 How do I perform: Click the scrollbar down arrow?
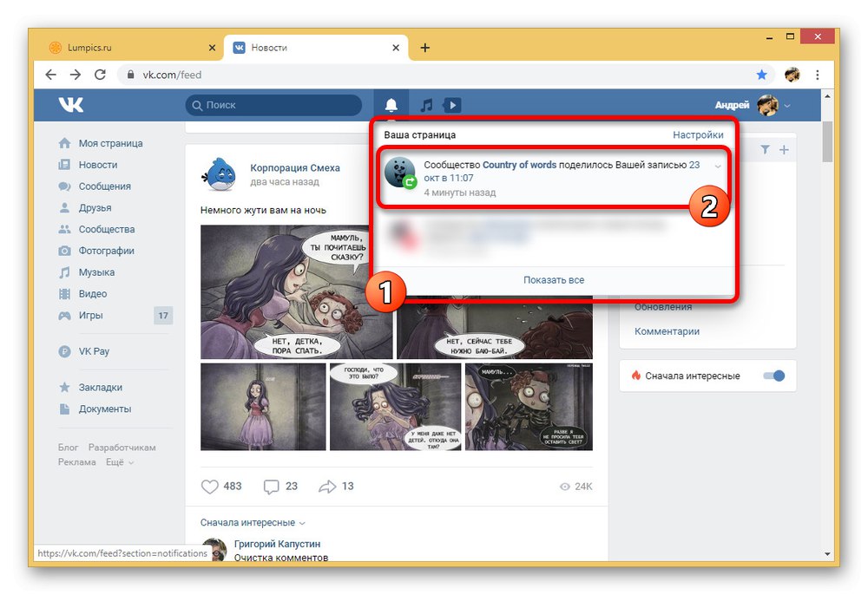(827, 554)
